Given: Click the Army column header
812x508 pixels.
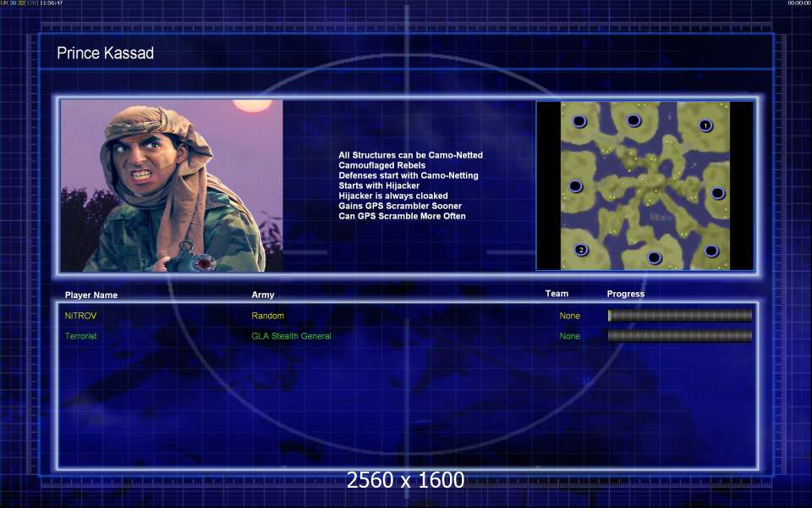Looking at the screenshot, I should point(263,295).
